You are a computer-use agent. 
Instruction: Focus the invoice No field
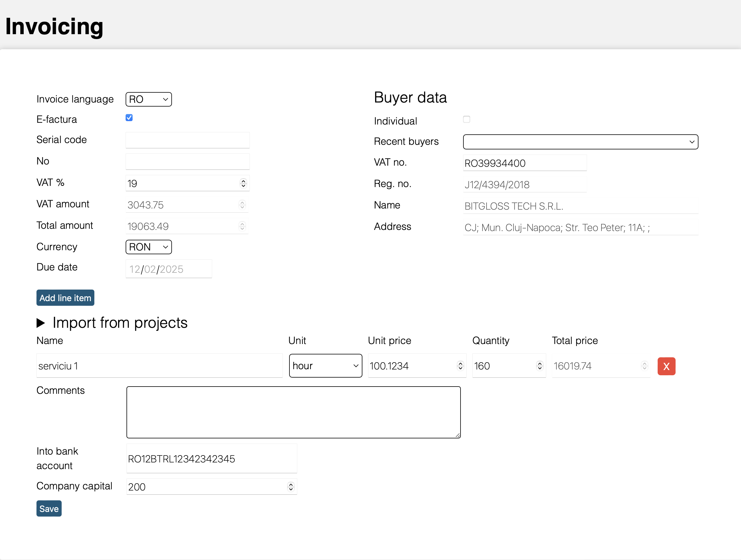point(187,162)
